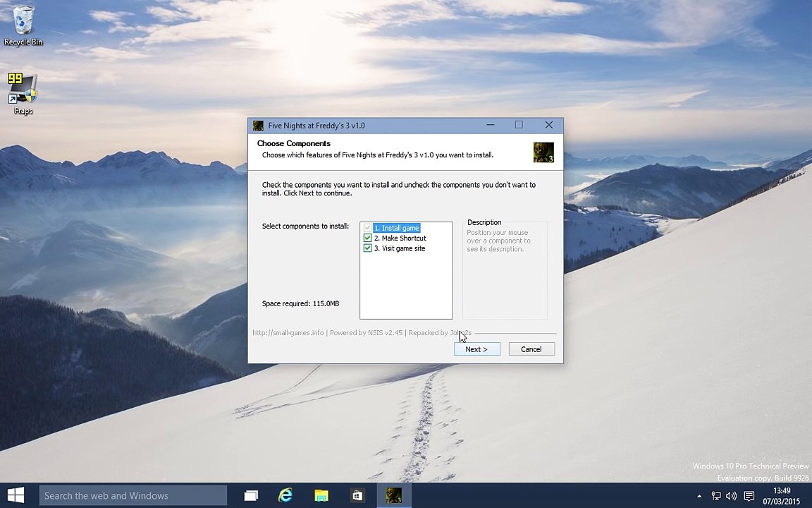Screen dimensions: 812x508
Task: Select the '2. Make Shortcut' label
Action: [400, 238]
